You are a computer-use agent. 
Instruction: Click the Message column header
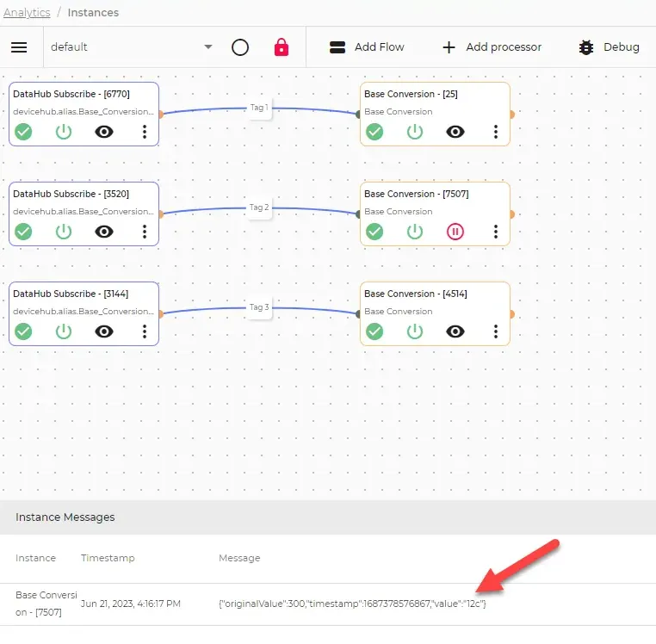(239, 558)
